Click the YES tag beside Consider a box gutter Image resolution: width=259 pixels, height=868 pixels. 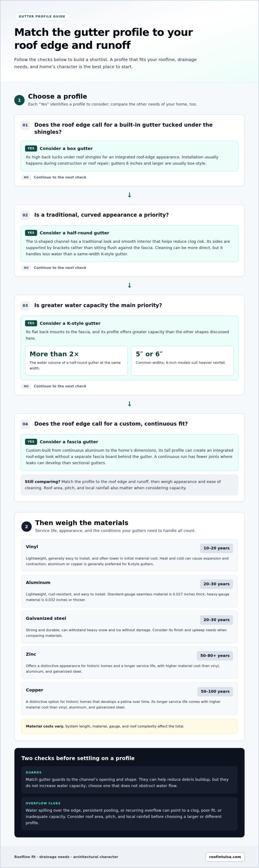(31, 149)
